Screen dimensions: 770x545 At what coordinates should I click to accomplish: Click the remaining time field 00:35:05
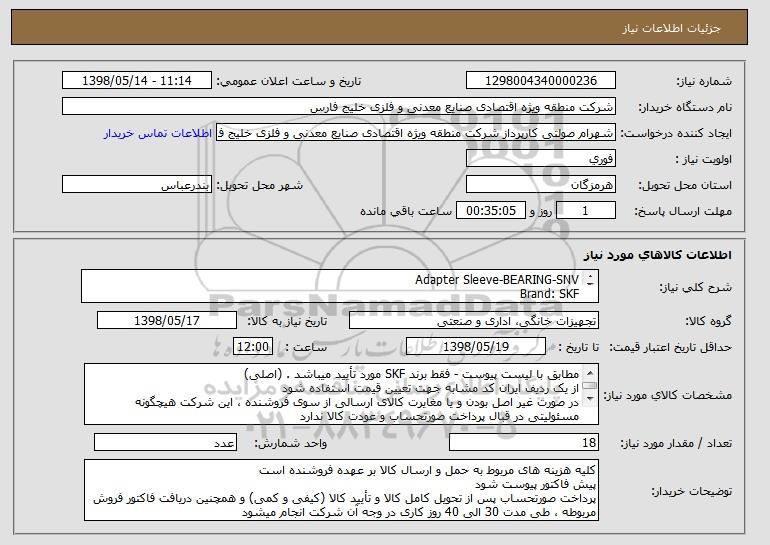click(x=491, y=211)
